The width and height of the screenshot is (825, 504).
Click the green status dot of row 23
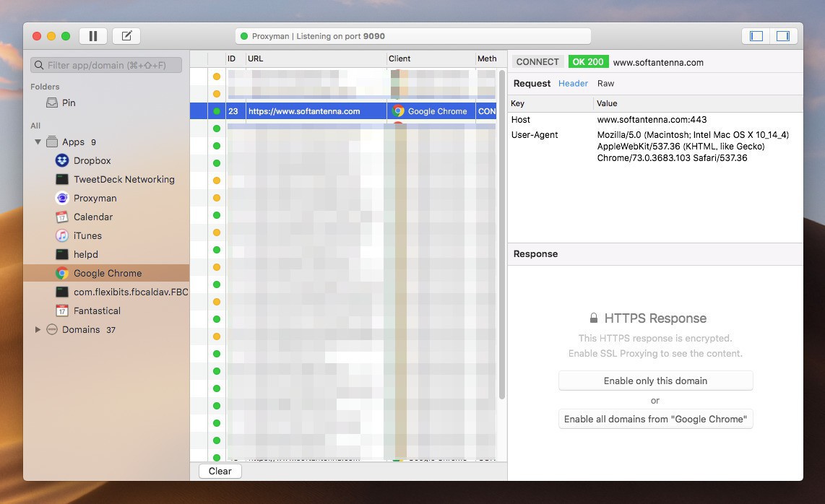click(216, 111)
